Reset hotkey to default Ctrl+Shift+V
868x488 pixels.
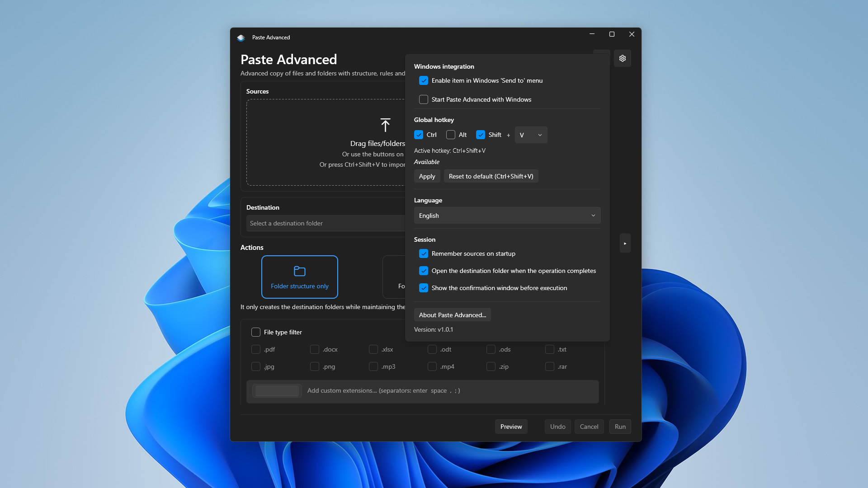click(491, 176)
